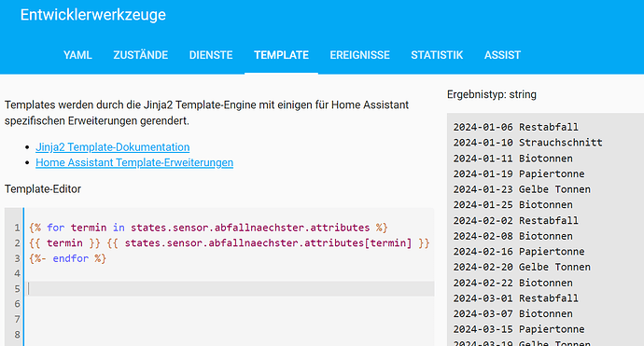Open the ASSIST tab
The image size is (644, 346).
[x=502, y=55]
